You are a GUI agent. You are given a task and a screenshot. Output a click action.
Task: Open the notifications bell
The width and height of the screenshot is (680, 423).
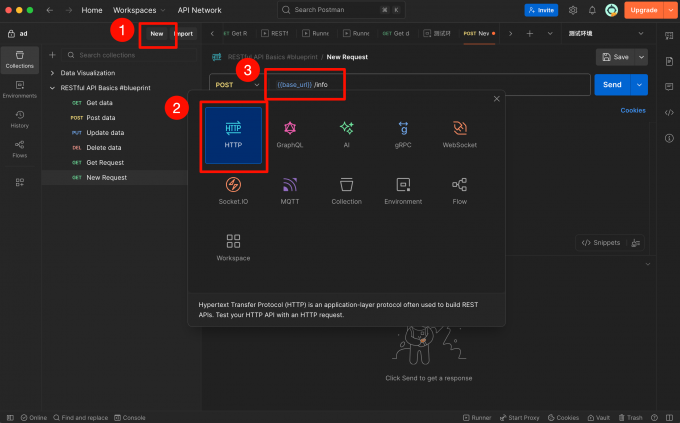click(592, 10)
